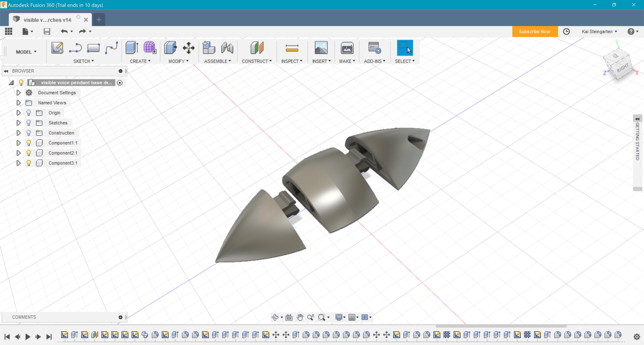
Task: Expand the Named Views node
Action: coord(18,103)
